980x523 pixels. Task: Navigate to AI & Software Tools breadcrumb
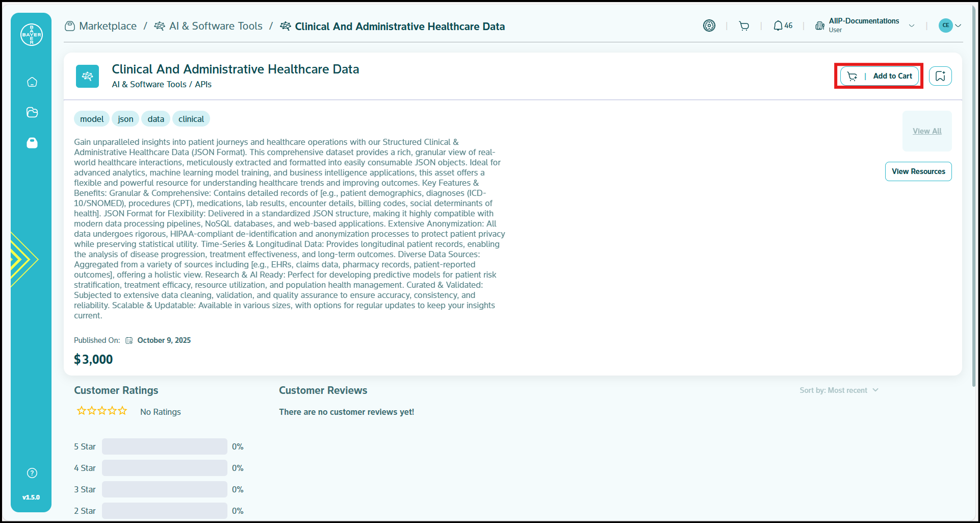(x=215, y=26)
